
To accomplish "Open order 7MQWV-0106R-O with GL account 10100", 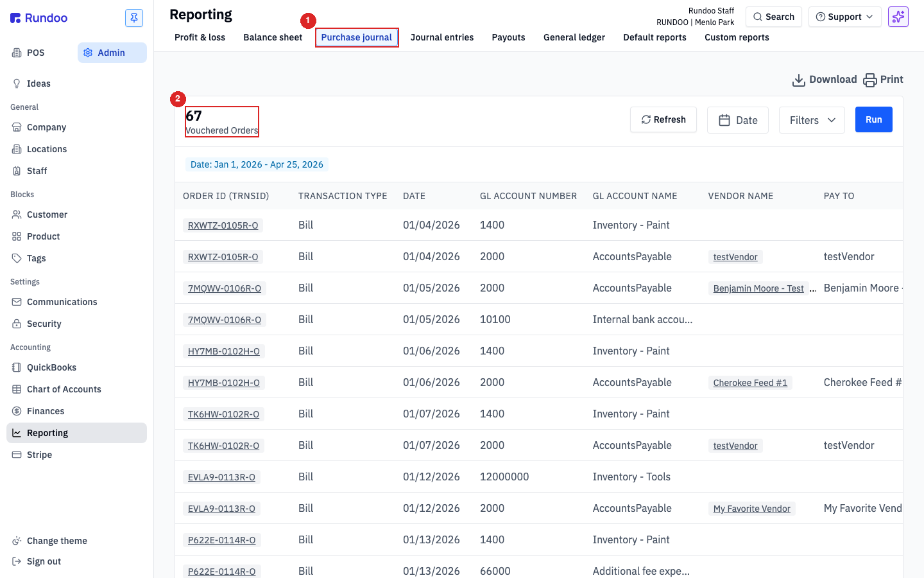I will [x=225, y=320].
